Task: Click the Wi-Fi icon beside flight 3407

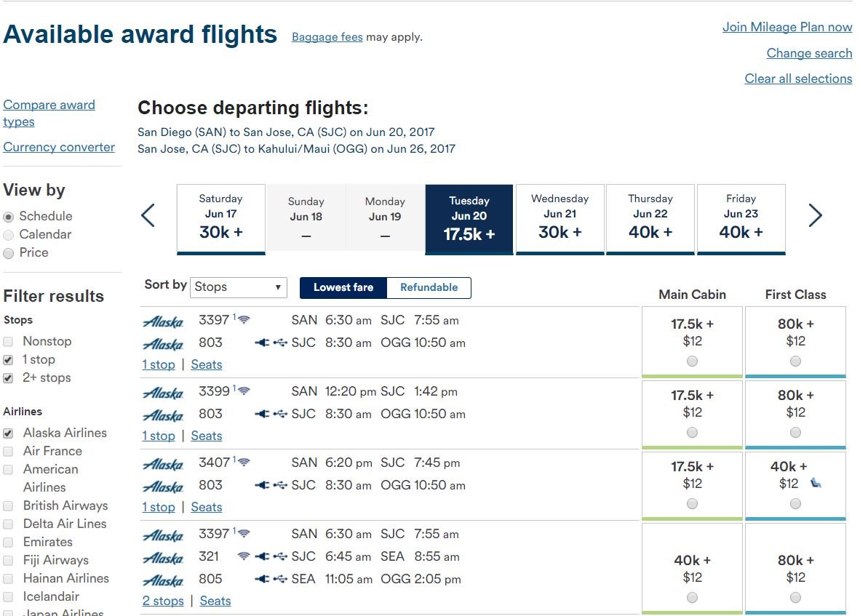Action: pos(244,462)
